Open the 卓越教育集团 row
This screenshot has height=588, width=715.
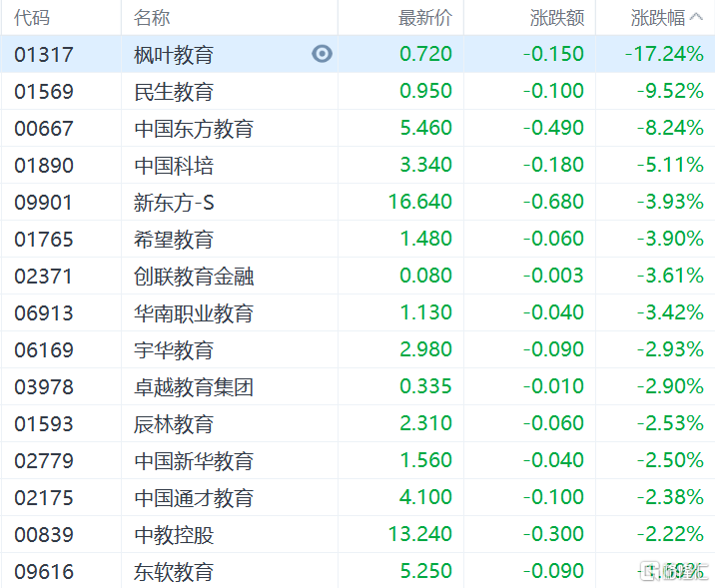357,386
